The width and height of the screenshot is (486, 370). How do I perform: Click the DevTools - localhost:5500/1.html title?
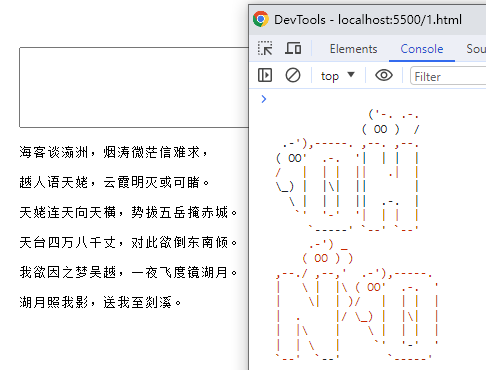368,20
